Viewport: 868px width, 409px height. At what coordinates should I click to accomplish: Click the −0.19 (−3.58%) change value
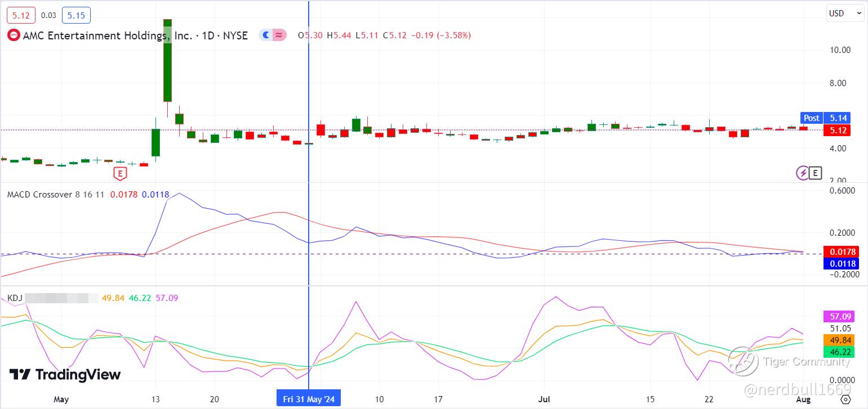coord(440,35)
